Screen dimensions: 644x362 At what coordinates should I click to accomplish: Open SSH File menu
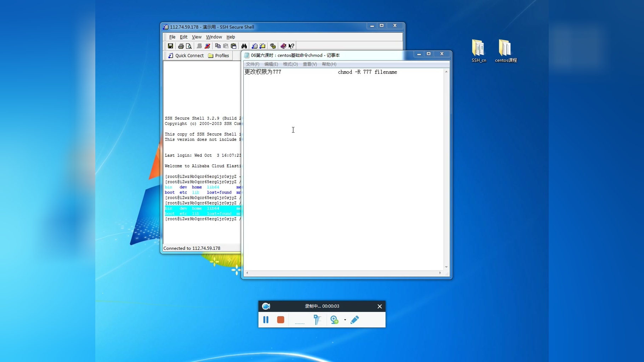172,37
